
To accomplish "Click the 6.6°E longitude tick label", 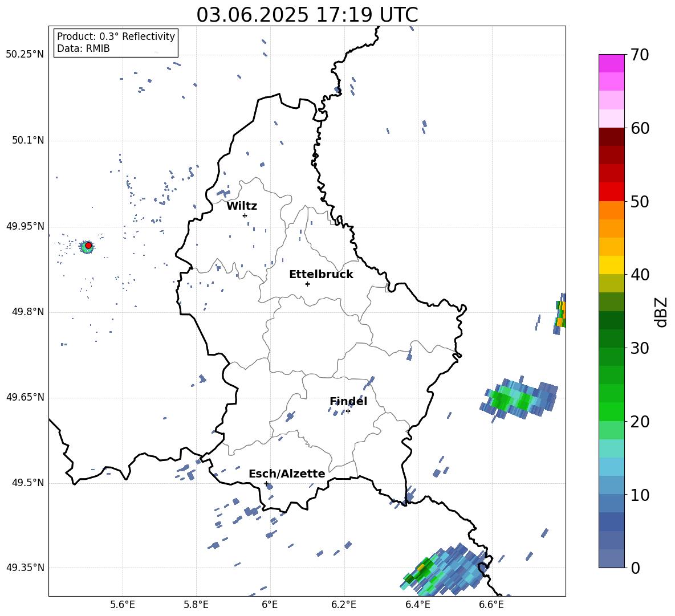I will [x=491, y=605].
